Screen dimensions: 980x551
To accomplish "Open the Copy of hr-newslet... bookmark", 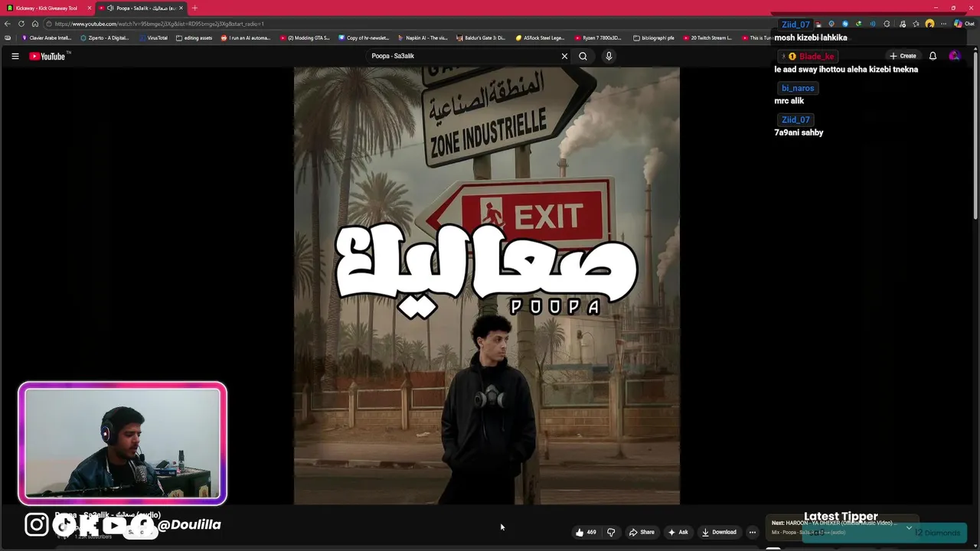I will pyautogui.click(x=364, y=37).
